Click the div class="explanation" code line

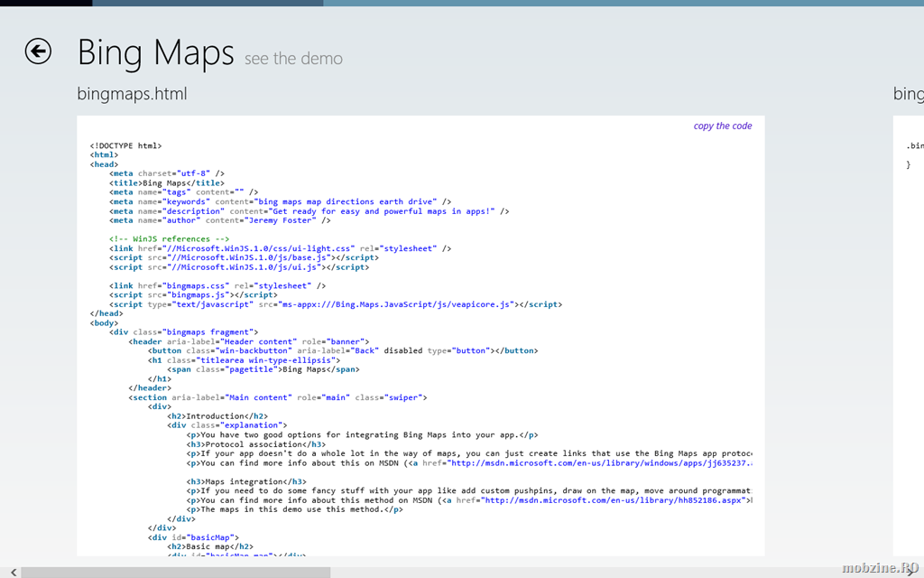coord(227,425)
